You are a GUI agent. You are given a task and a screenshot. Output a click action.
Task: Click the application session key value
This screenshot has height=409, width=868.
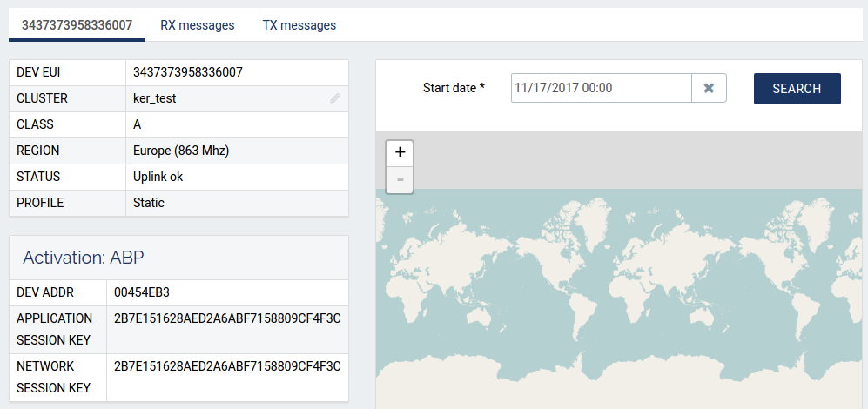click(227, 318)
